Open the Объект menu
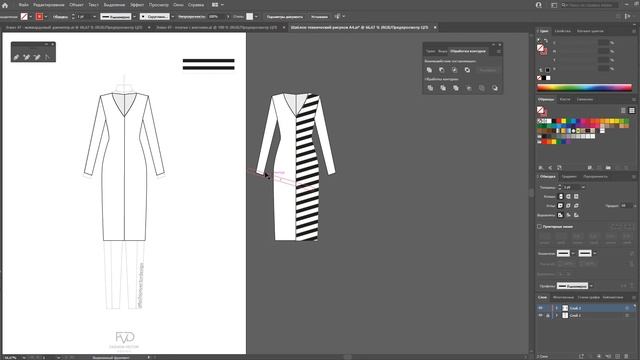640x360 pixels. (76, 5)
